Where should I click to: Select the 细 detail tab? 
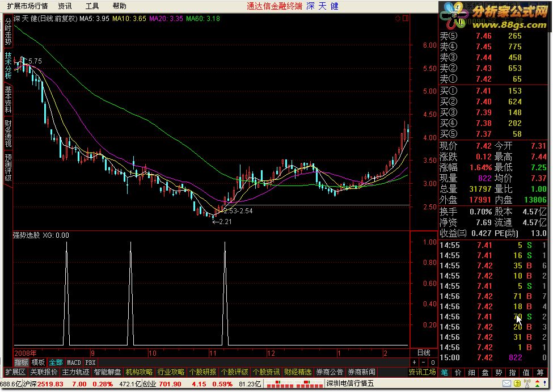(471, 372)
